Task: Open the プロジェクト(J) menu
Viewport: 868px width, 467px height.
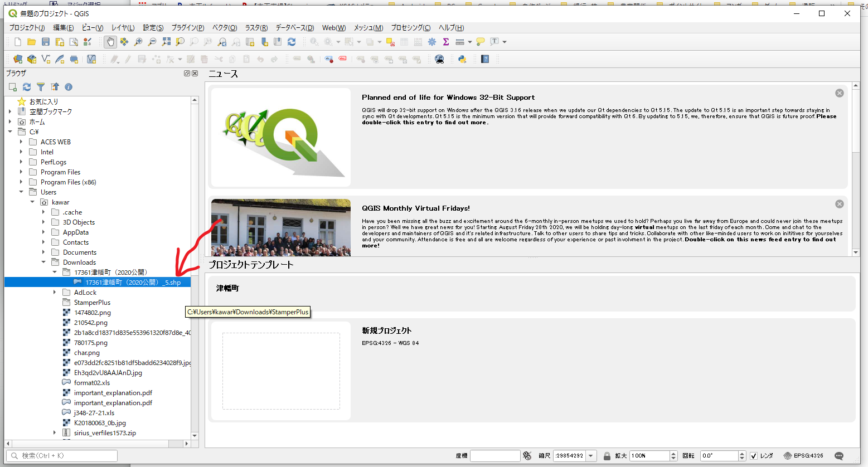Action: [x=27, y=27]
